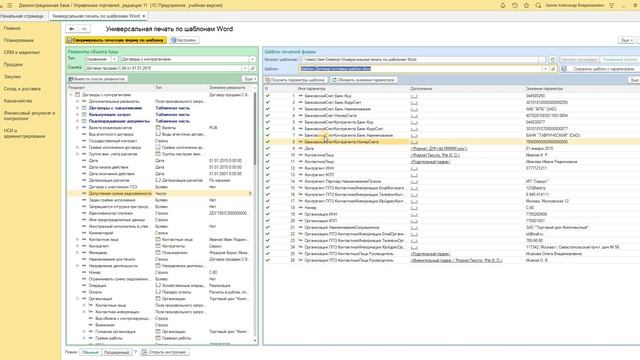Open the Главное section
The image size is (640, 360).
point(12,28)
